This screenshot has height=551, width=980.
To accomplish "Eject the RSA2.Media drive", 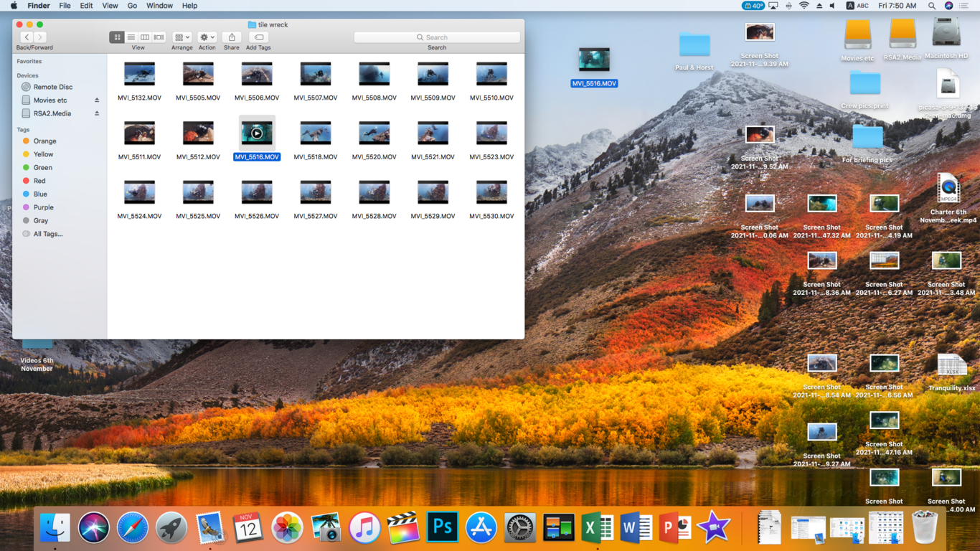I will coord(97,113).
